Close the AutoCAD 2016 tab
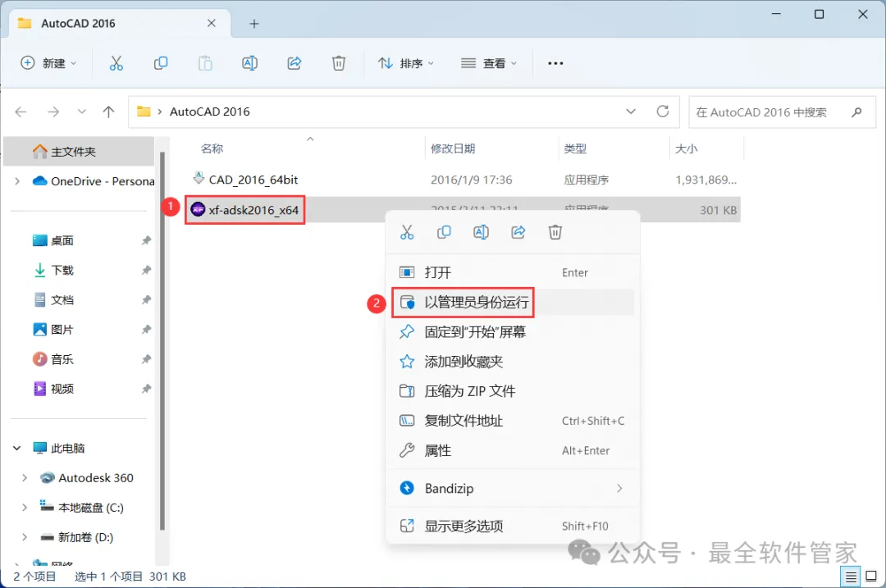 point(212,23)
